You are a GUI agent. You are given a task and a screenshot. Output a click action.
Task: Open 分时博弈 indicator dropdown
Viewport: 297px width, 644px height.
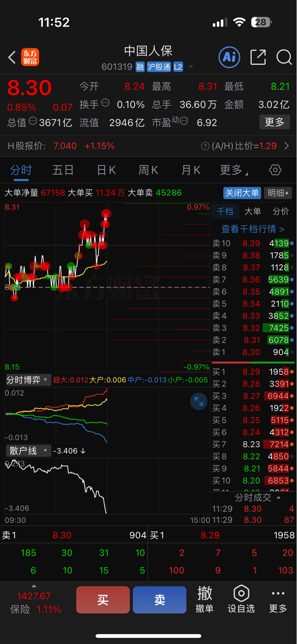pyautogui.click(x=28, y=380)
